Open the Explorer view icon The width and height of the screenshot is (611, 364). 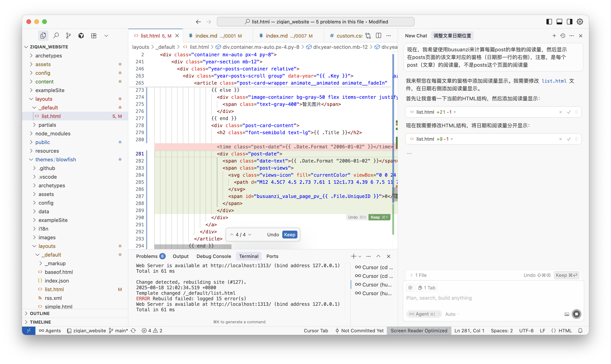(x=43, y=36)
